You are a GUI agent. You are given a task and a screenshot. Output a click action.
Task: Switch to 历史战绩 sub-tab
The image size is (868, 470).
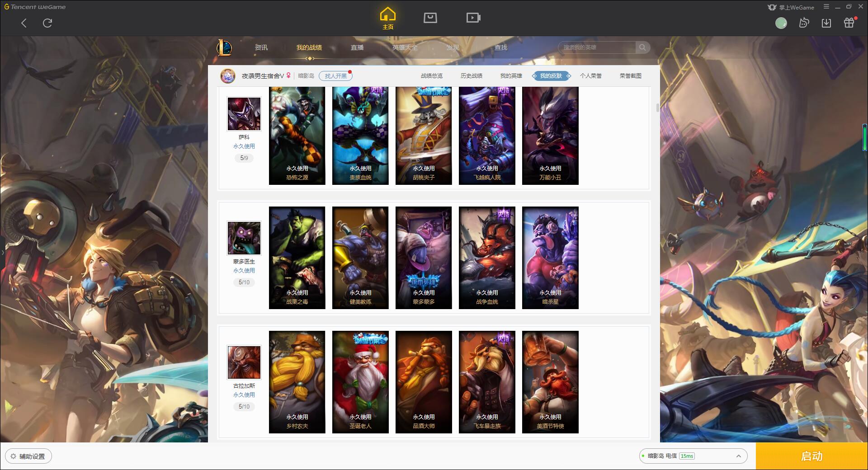(472, 76)
